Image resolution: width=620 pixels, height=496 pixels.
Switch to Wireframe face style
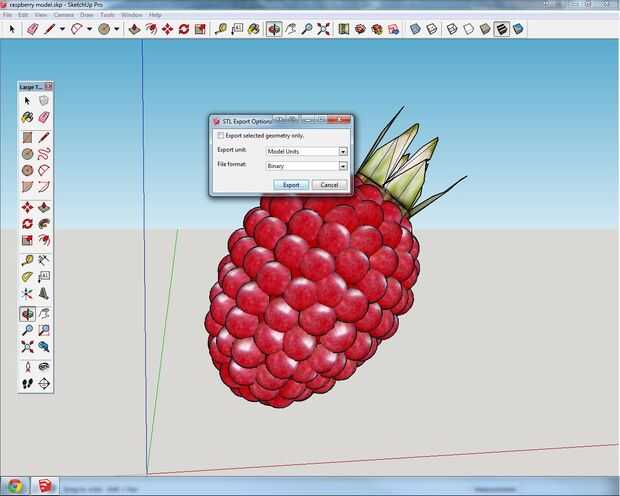452,29
